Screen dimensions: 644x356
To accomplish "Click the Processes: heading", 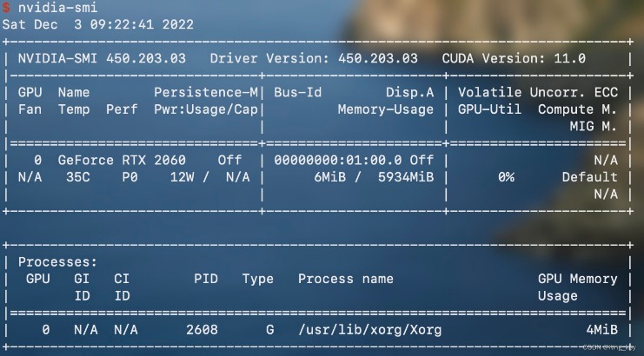I will point(57,262).
